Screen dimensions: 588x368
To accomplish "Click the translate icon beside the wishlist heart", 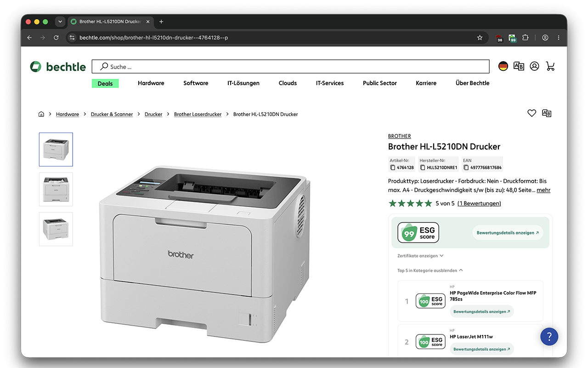I will coord(547,113).
